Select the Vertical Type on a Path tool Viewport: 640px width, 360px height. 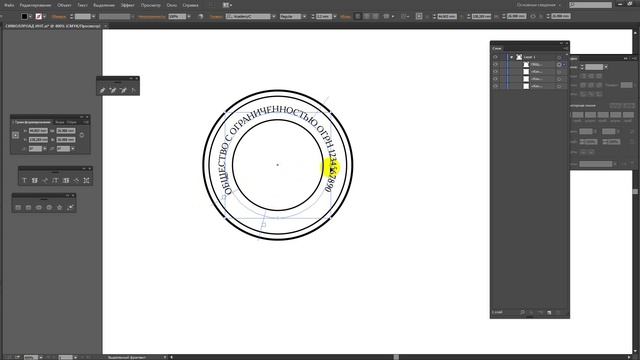pos(76,180)
